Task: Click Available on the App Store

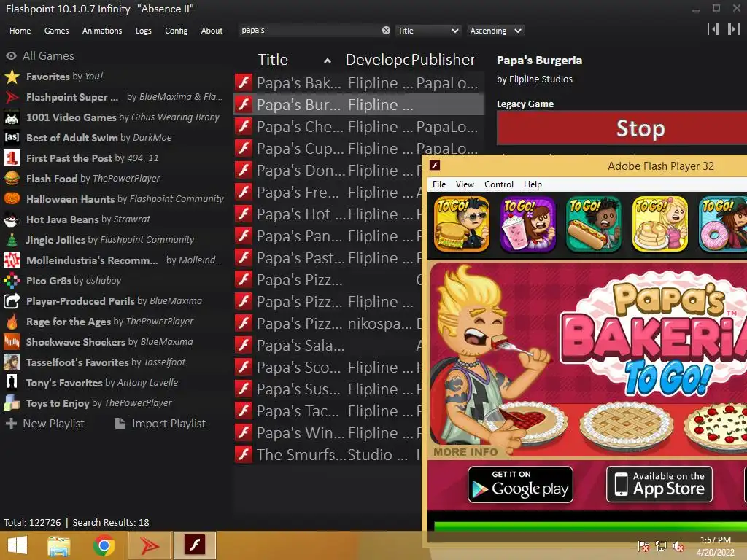Action: pyautogui.click(x=659, y=484)
